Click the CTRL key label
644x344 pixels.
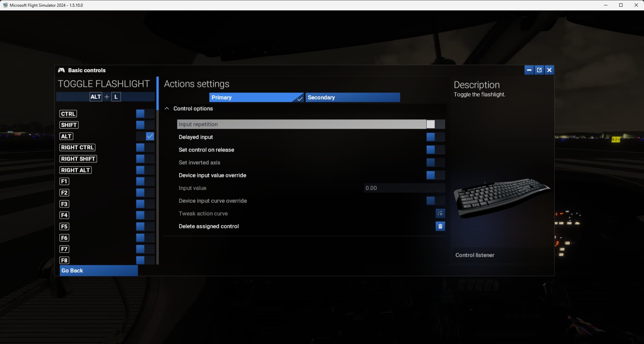point(68,114)
